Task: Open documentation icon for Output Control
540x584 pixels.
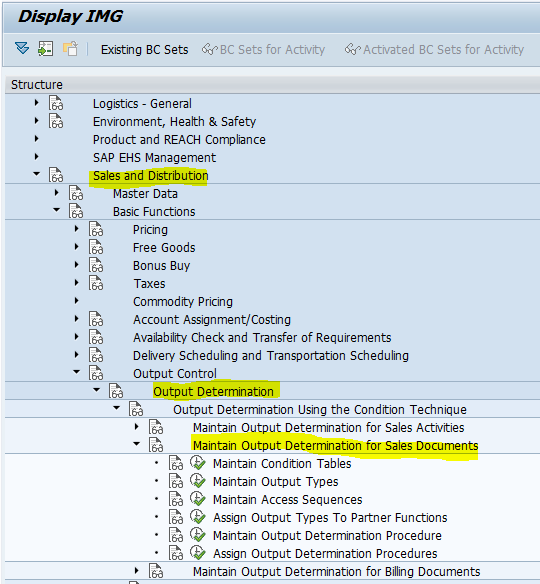Action: [x=96, y=373]
